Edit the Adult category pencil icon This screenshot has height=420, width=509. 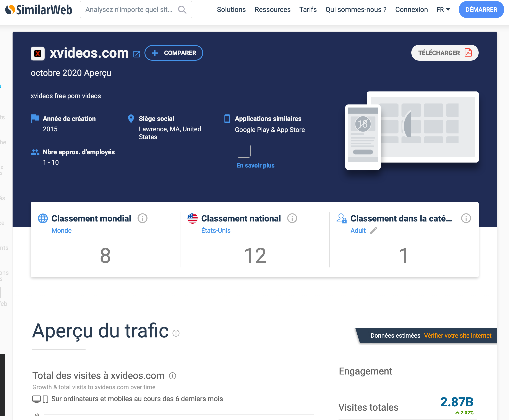[x=373, y=231]
